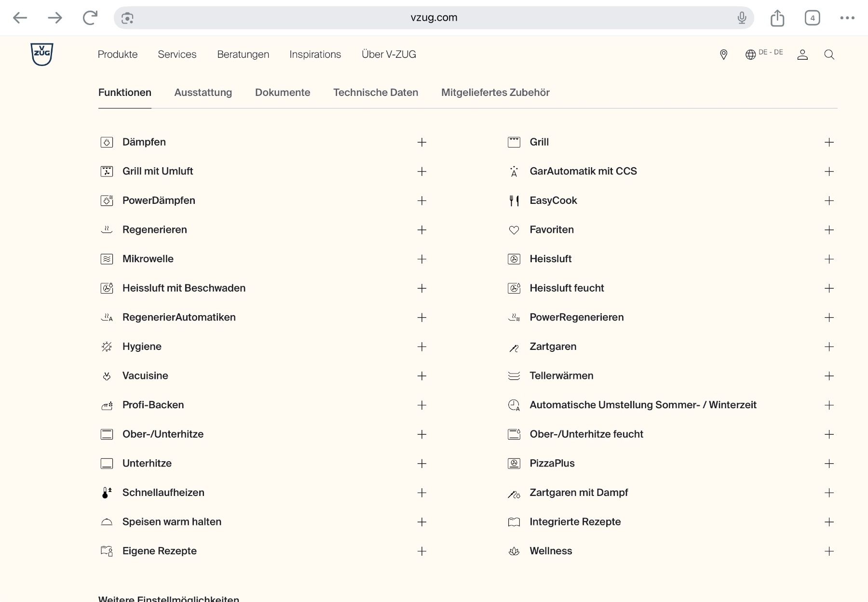Open the Technische Daten tab

(376, 93)
